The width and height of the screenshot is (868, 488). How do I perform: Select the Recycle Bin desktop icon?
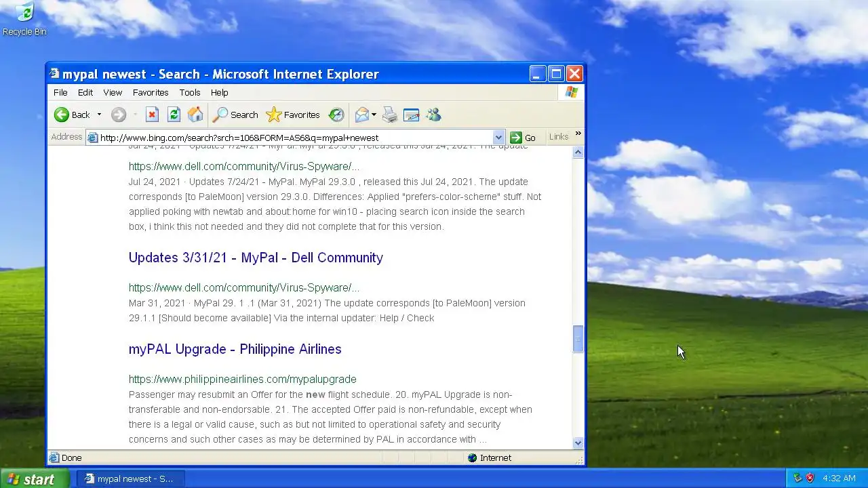(x=24, y=20)
